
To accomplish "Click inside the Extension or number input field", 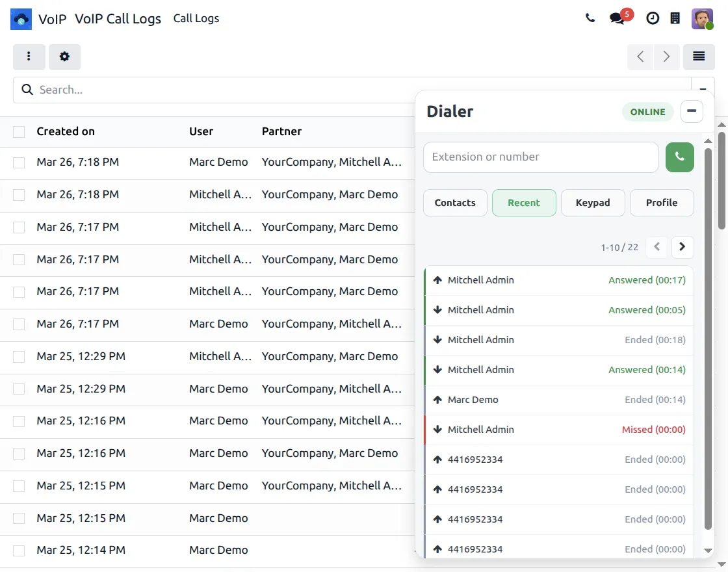I will pos(541,157).
